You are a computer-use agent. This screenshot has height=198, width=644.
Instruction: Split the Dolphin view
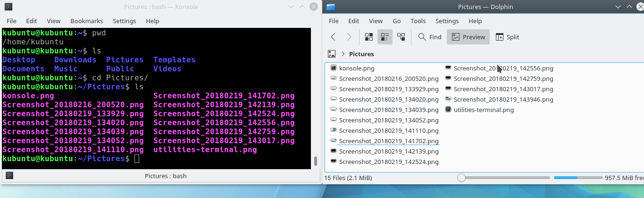[507, 37]
